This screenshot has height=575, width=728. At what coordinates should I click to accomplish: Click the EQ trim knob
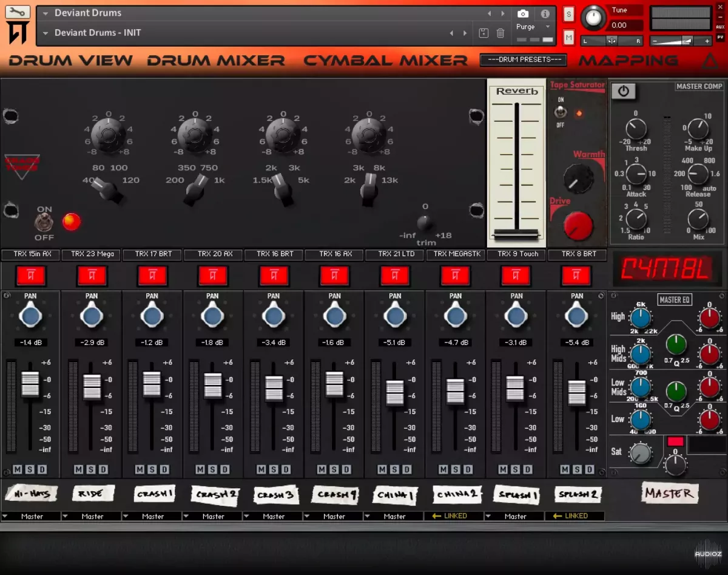click(425, 223)
